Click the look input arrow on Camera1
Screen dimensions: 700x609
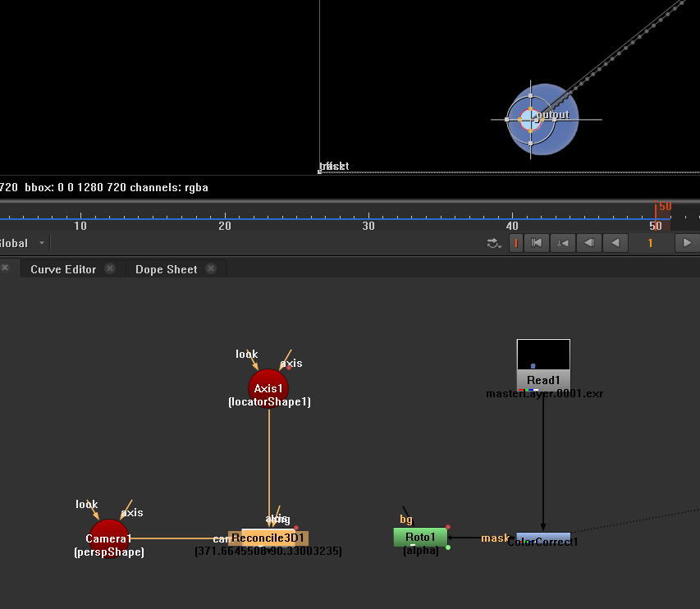(93, 511)
